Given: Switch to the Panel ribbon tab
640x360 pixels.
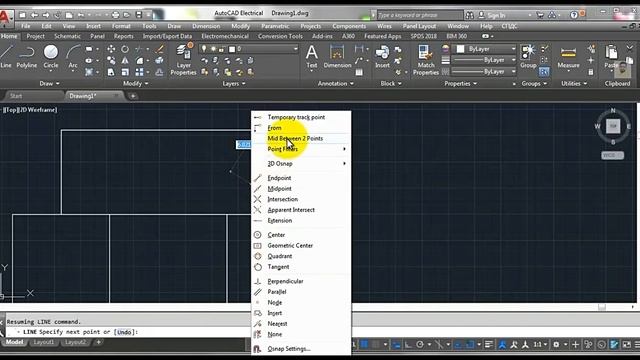Looking at the screenshot, I should click(97, 36).
